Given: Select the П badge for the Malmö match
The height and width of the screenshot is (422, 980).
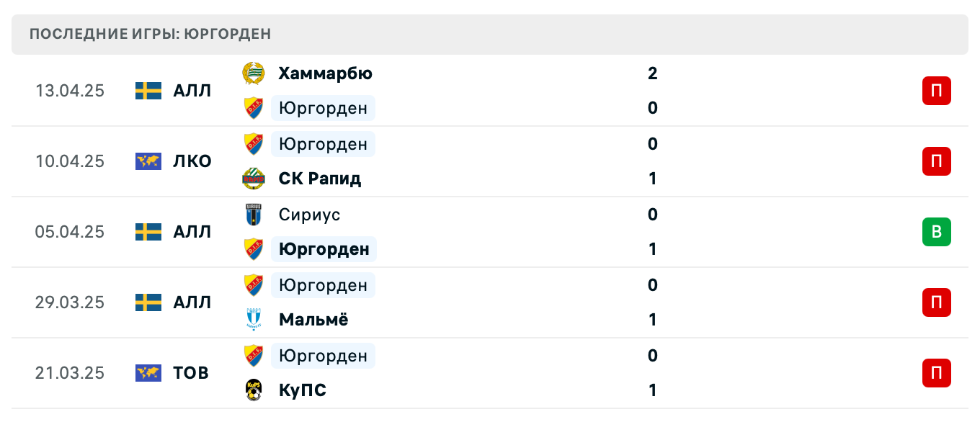Looking at the screenshot, I should pyautogui.click(x=936, y=302).
